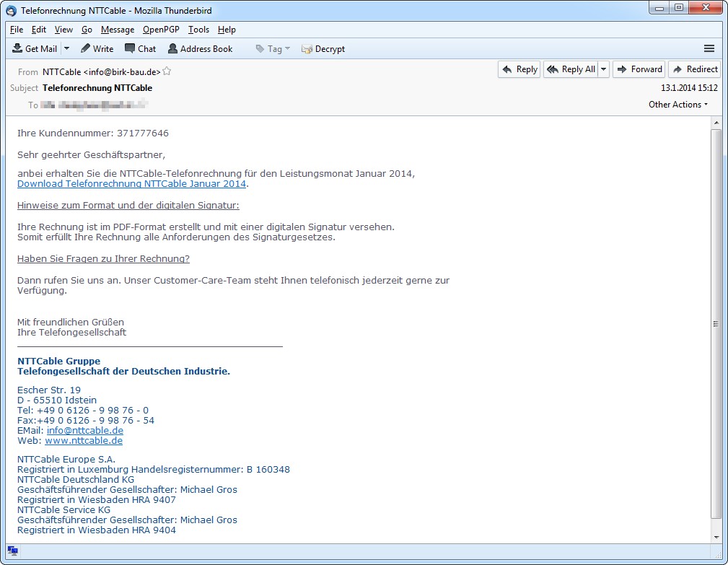
Task: Click Registriert in Wiesbaden HRA 9407
Action: click(x=97, y=499)
